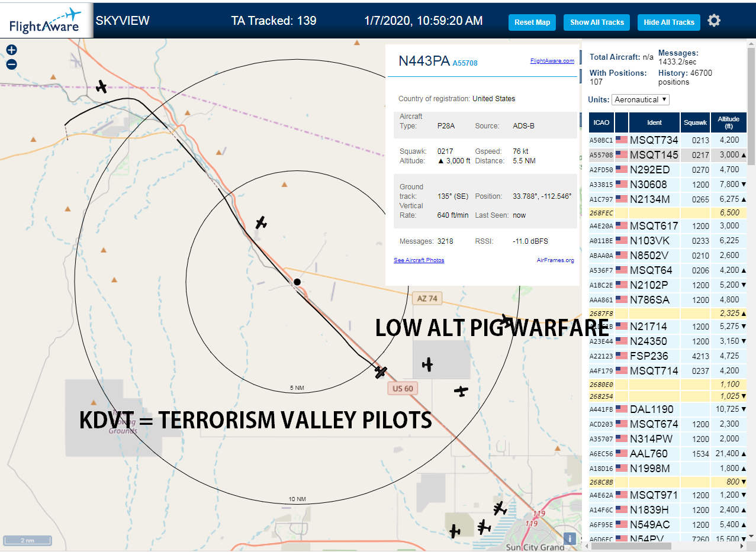Select the FSP236 aircraft row

pos(668,356)
